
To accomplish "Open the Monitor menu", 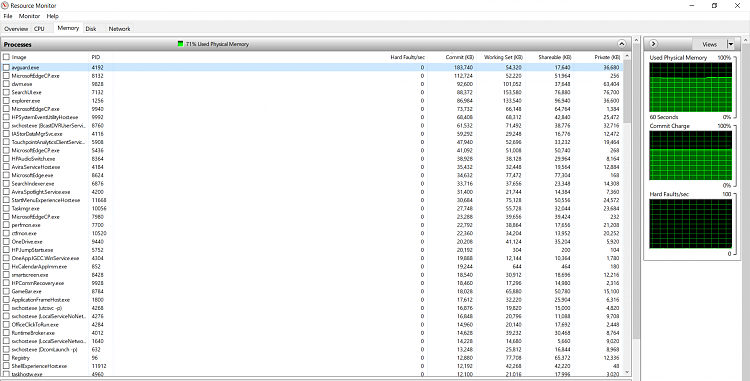I will pos(29,16).
